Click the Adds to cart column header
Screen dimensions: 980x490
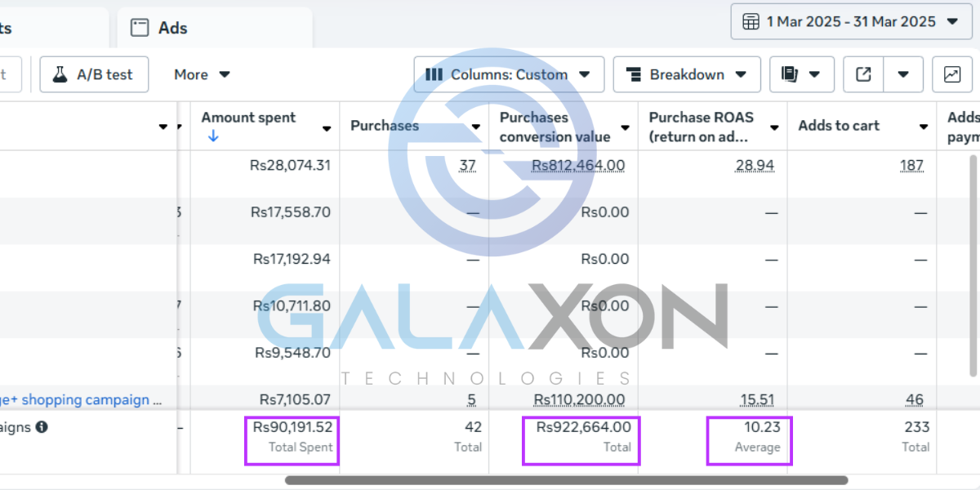(x=839, y=126)
